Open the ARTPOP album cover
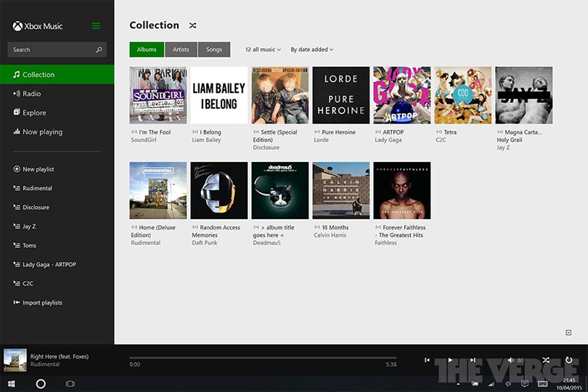The height and width of the screenshot is (392, 588). [402, 95]
